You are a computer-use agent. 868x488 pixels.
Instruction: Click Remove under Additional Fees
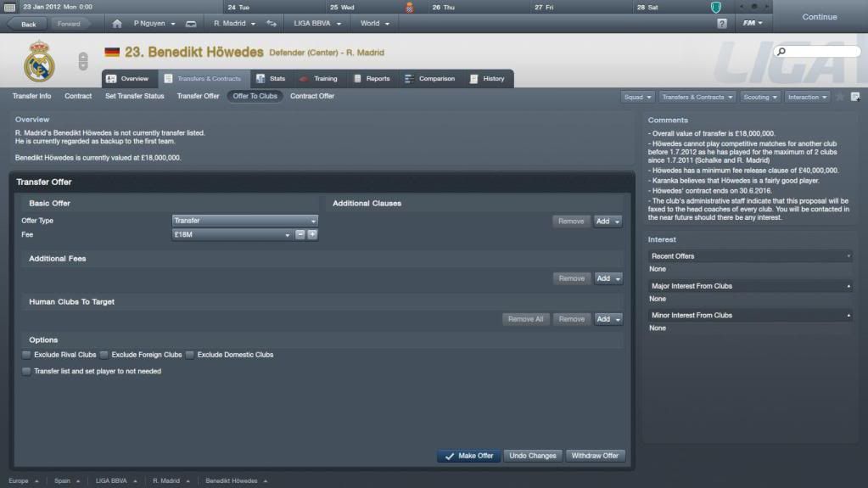[571, 278]
